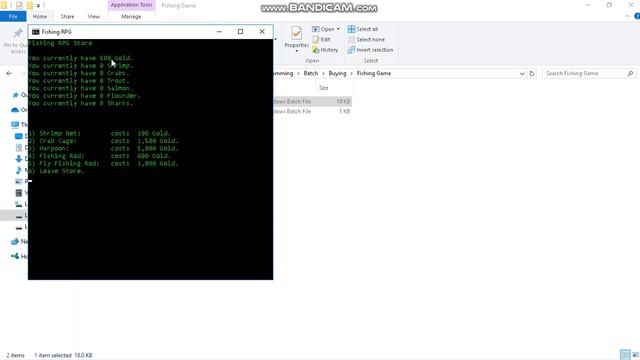Viewport: 640px width, 360px height.
Task: Click Select all in ribbon
Action: (x=363, y=29)
